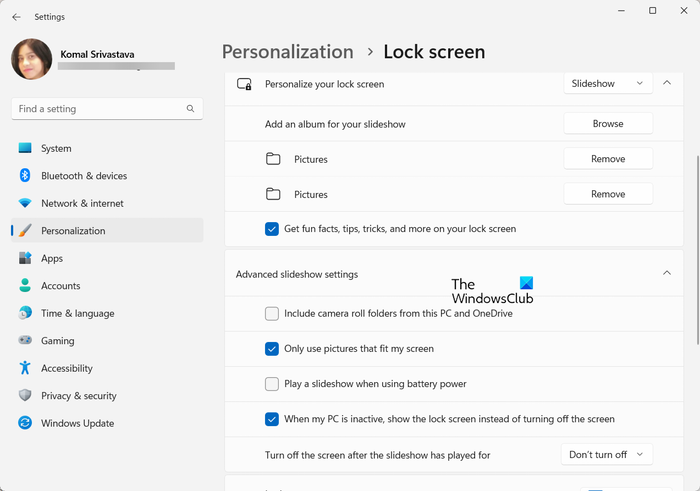Open the Don't turn off dropdown
The width and height of the screenshot is (700, 491).
(607, 455)
